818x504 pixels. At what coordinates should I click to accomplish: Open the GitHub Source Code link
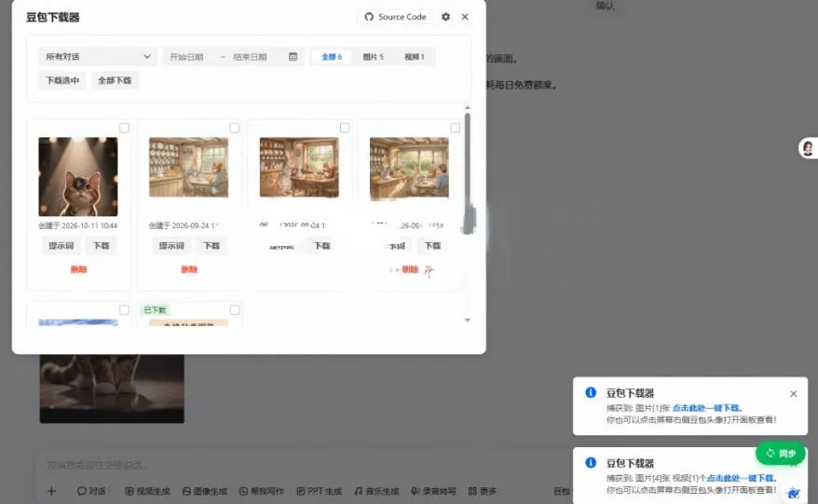pyautogui.click(x=395, y=17)
